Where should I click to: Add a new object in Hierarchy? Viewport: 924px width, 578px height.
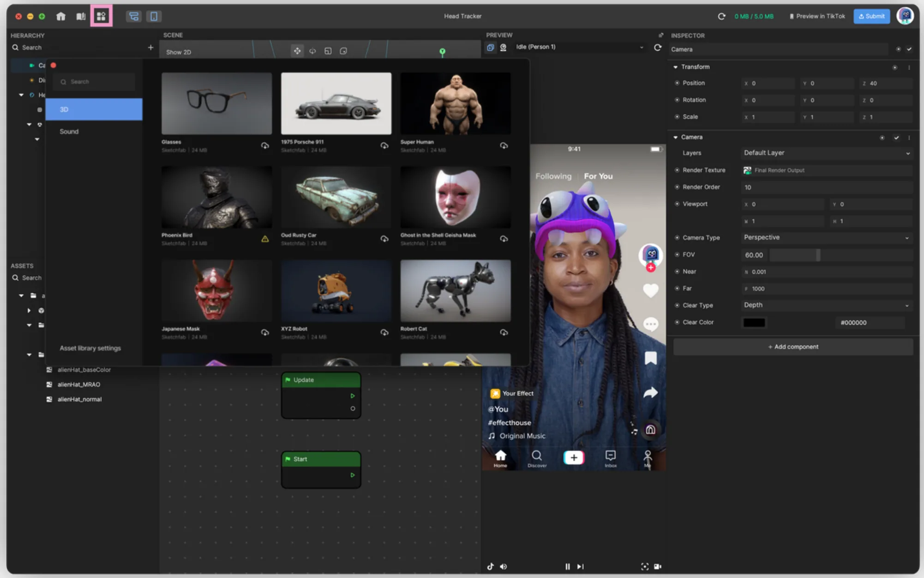[x=150, y=47]
